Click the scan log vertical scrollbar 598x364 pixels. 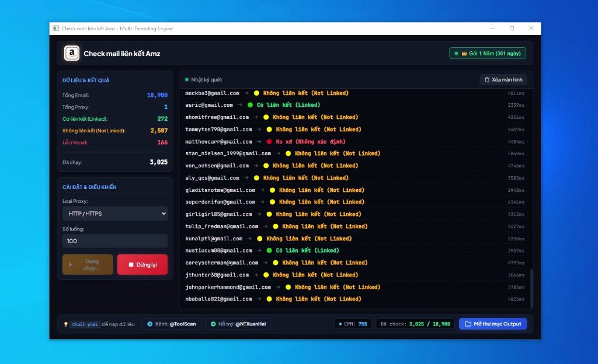[x=531, y=288]
